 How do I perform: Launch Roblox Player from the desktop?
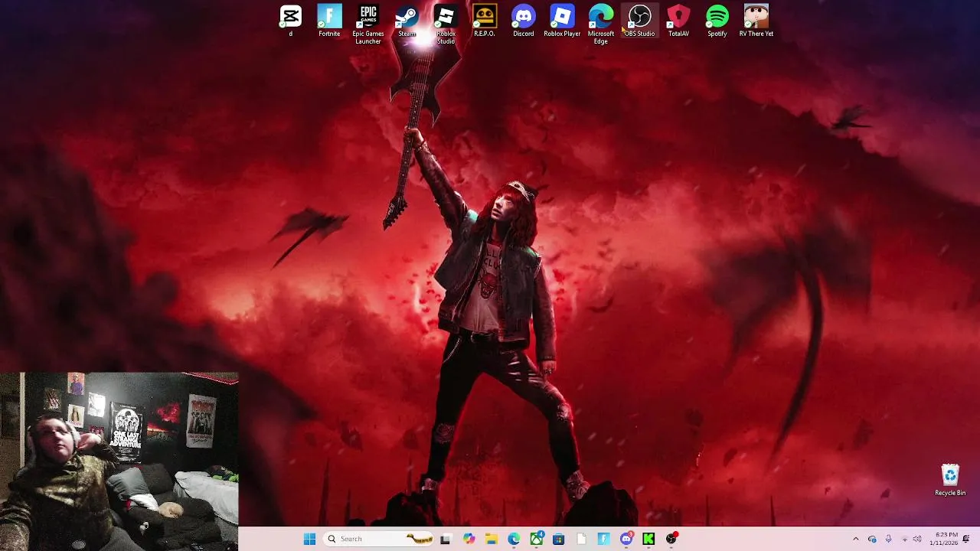point(562,21)
